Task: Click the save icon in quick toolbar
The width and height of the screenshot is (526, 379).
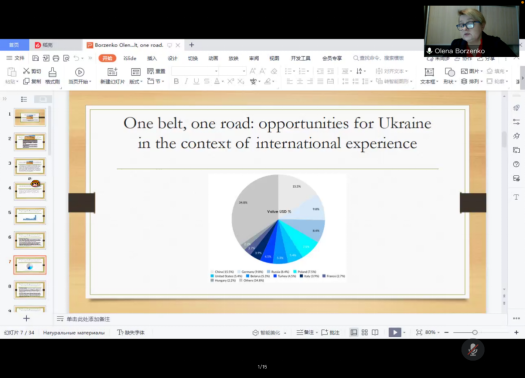Action: tap(36, 58)
